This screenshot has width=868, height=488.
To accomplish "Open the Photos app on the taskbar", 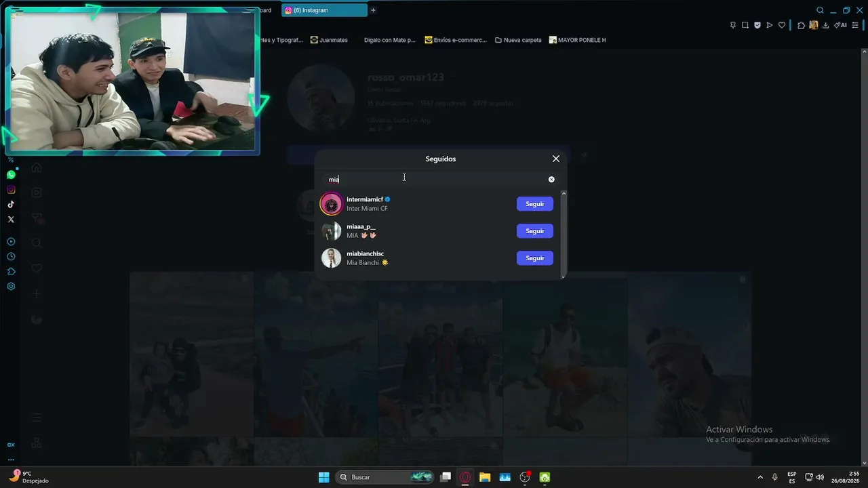I will tap(505, 477).
